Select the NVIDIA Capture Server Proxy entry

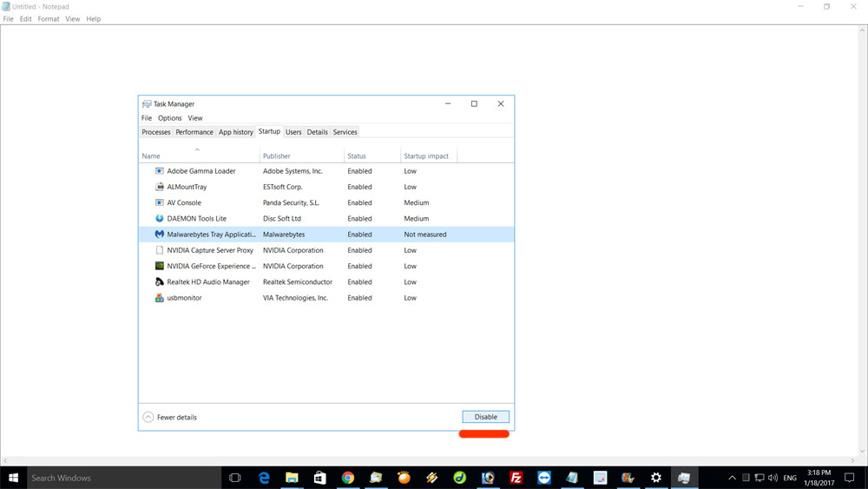click(326, 250)
